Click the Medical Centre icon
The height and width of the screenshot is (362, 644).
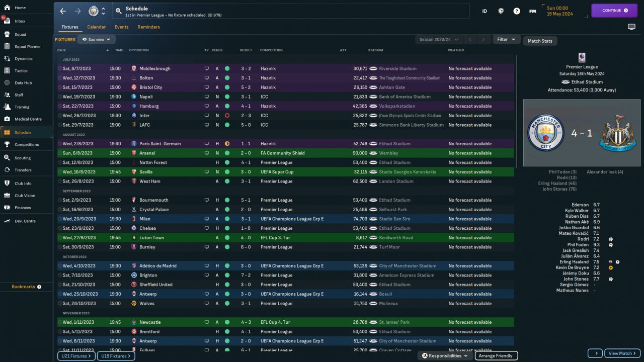[7, 119]
